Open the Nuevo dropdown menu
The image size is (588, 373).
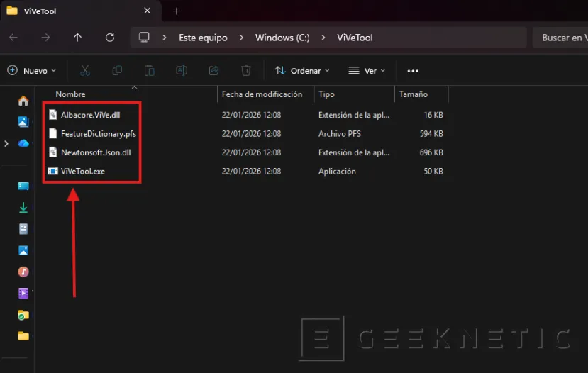(x=31, y=70)
